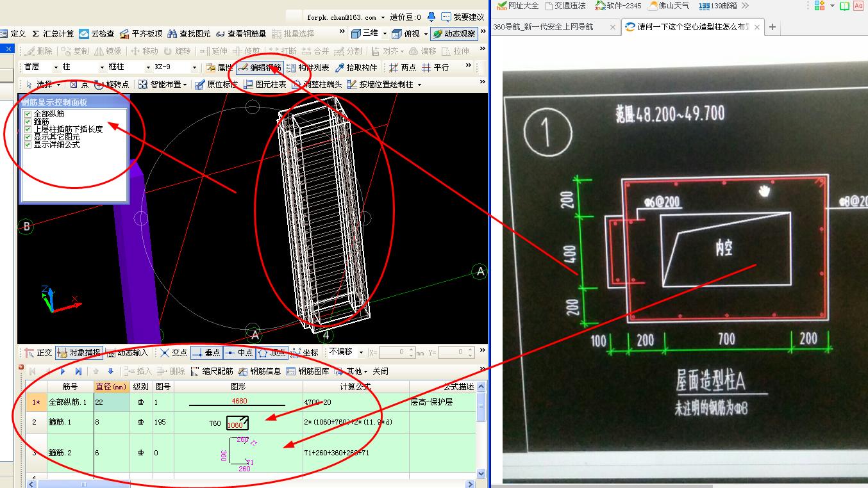868x488 pixels.
Task: Open 佛山天气 bookmark
Action: point(669,6)
